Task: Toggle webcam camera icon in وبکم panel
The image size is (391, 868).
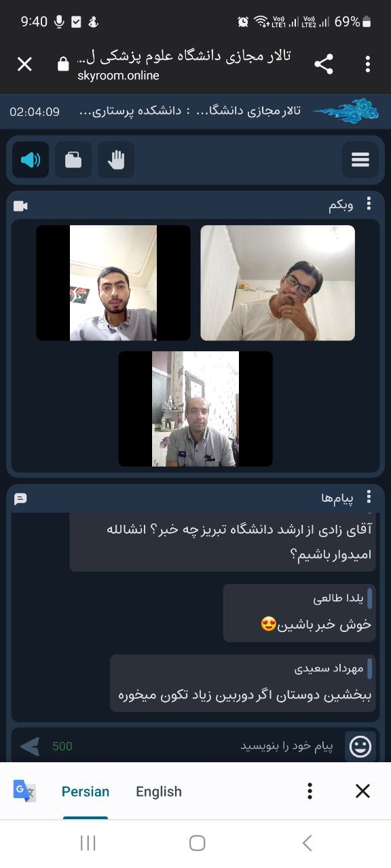Action: point(20,205)
